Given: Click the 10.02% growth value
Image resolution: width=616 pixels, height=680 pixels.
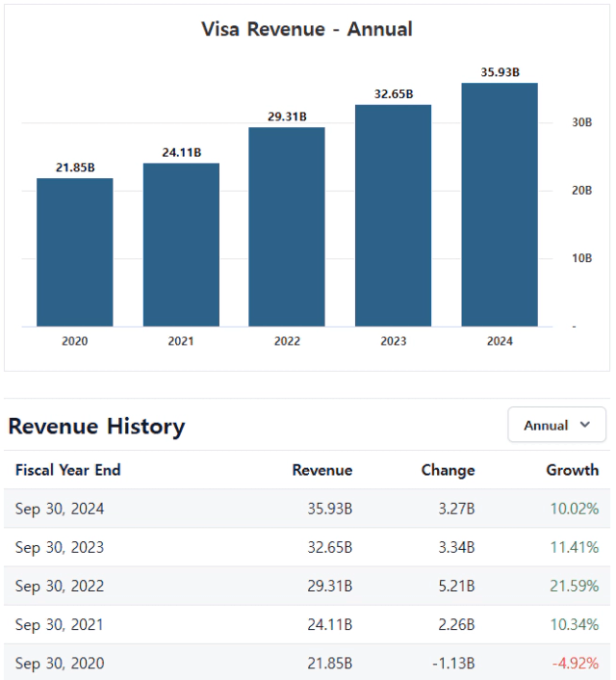Looking at the screenshot, I should click(x=575, y=509).
